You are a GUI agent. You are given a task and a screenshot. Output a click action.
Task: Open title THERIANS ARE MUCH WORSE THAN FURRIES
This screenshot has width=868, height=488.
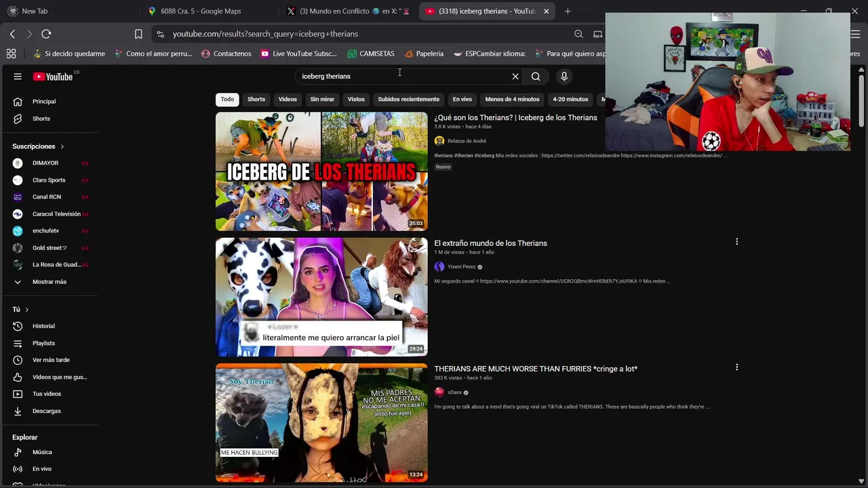pos(536,369)
